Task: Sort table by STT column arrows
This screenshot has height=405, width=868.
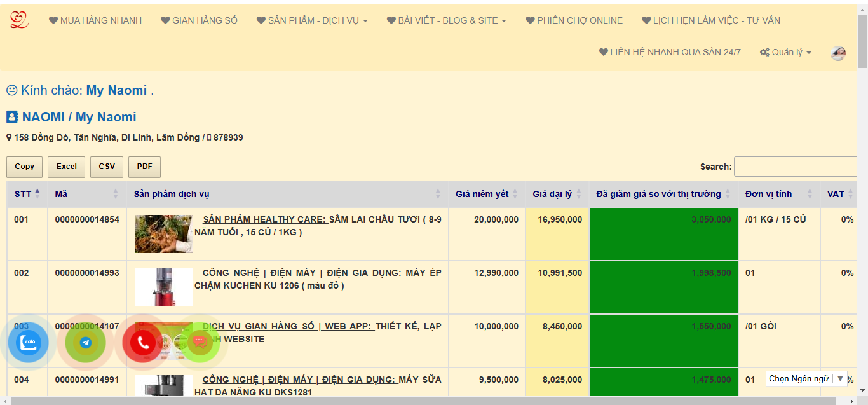Action: point(37,194)
